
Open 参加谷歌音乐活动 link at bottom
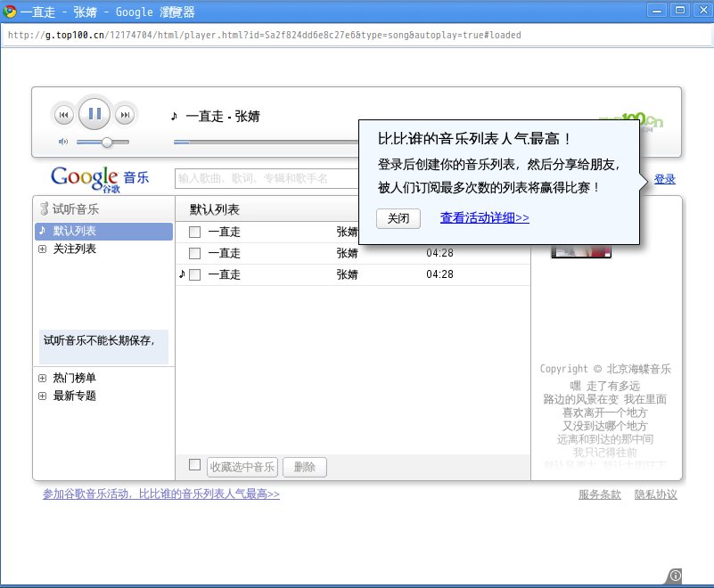click(x=161, y=494)
